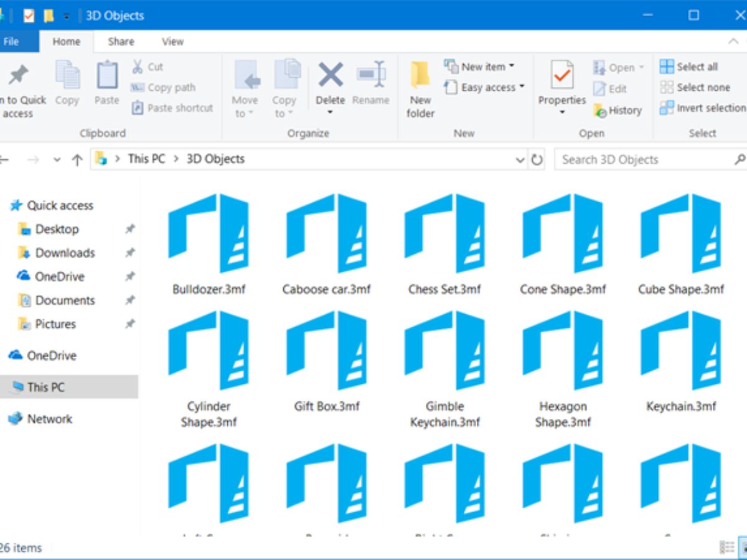Go up one level with the Up arrow
This screenshot has width=747, height=560.
[x=77, y=160]
